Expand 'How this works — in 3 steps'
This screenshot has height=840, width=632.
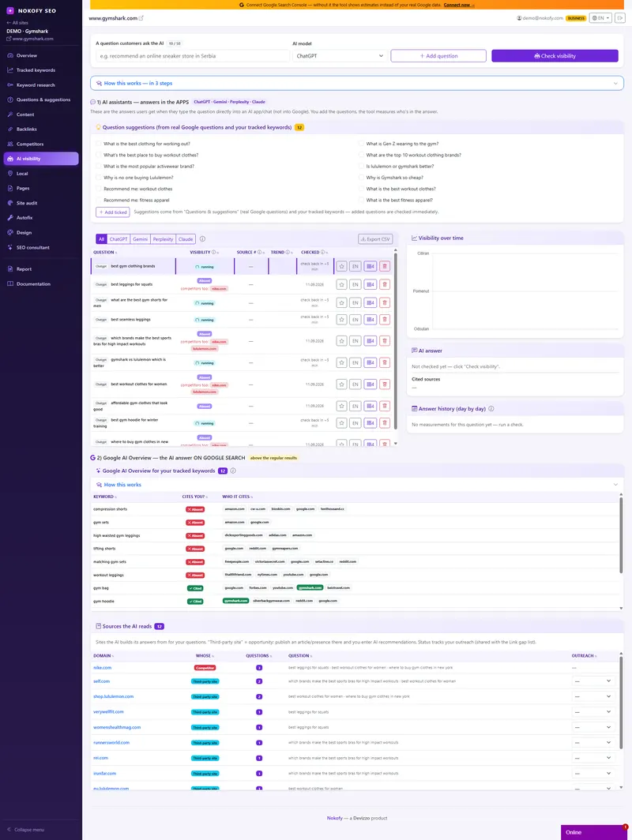click(x=357, y=83)
